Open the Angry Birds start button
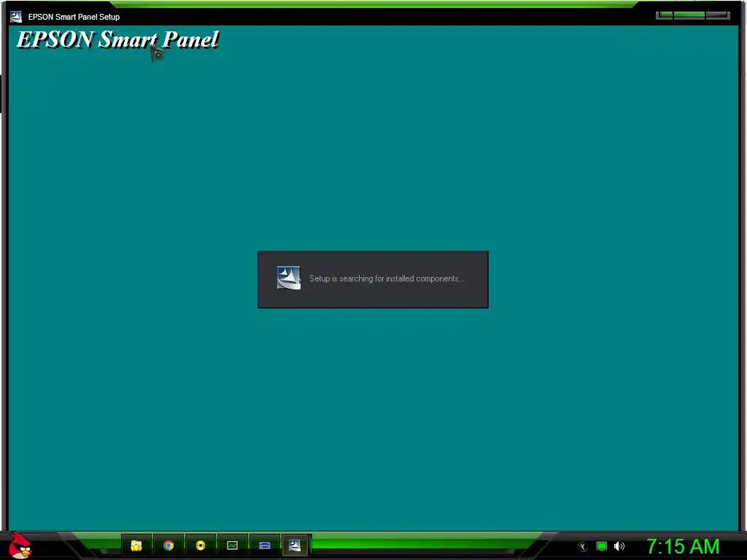 click(x=20, y=545)
